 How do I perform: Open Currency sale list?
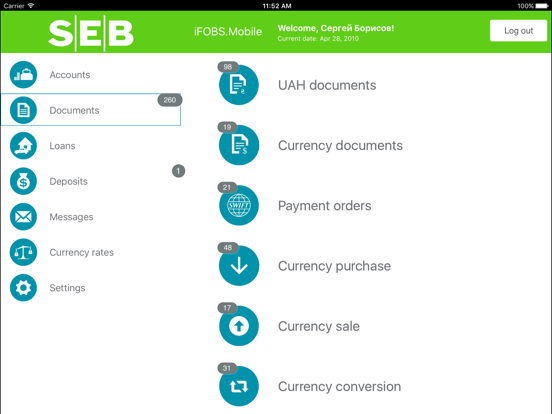coord(319,326)
